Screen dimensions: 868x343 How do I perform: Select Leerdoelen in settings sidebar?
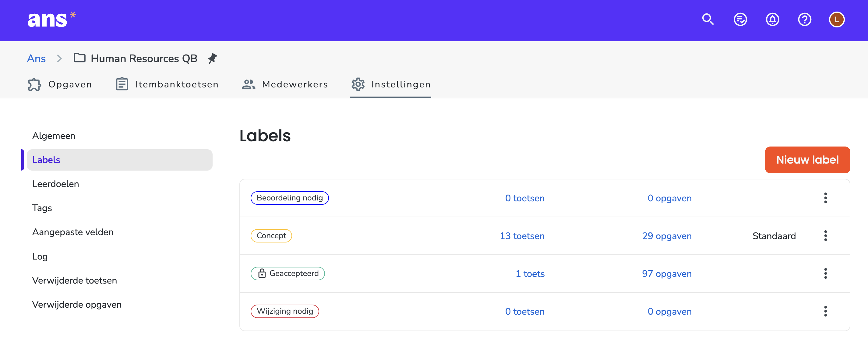120,184
